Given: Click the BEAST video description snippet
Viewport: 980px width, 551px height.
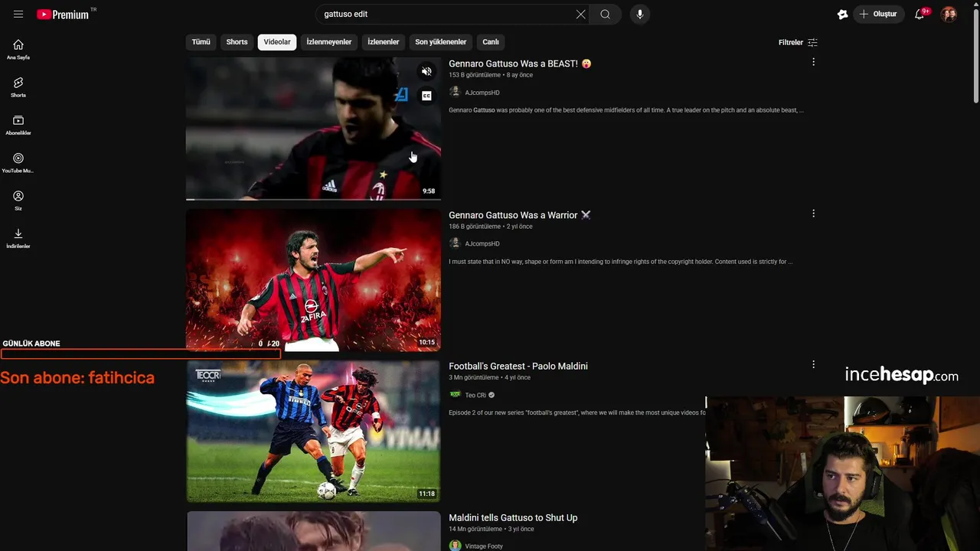Looking at the screenshot, I should tap(626, 110).
